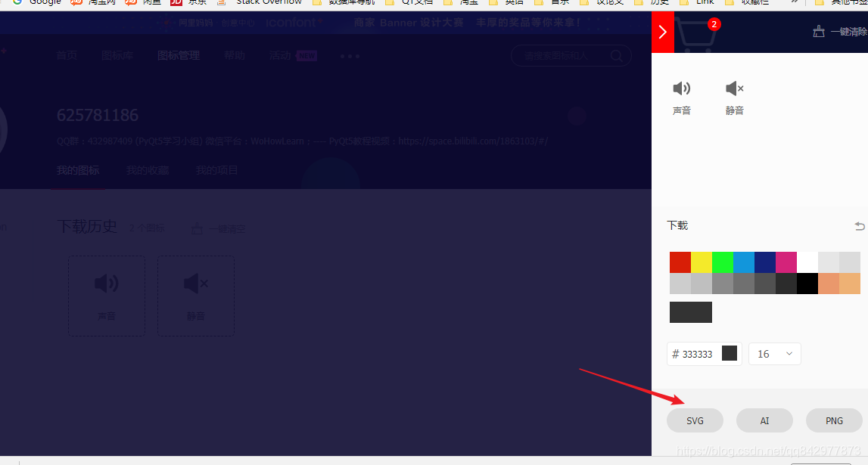This screenshot has width=868, height=465.
Task: Open the three-dots more menu
Action: [x=350, y=56]
